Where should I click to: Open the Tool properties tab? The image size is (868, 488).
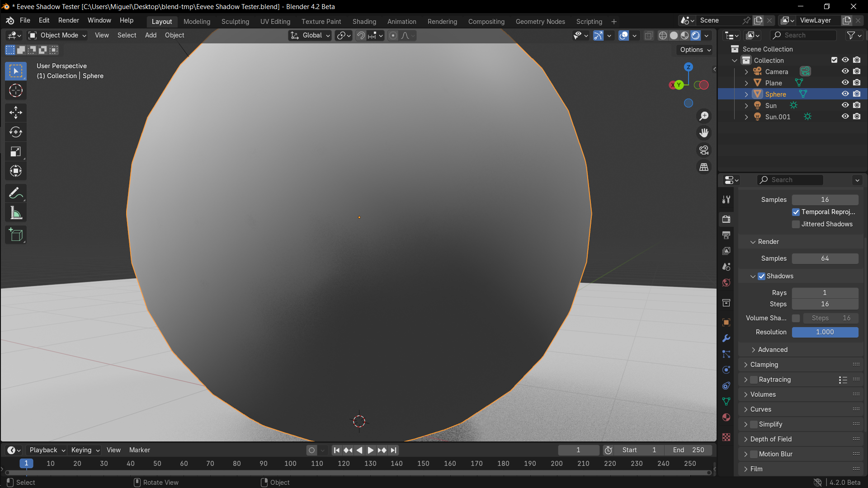pos(726,199)
